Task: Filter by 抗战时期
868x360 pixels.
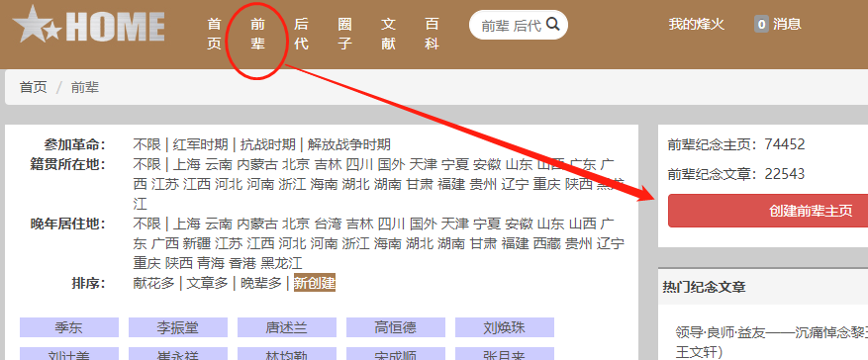Action: tap(267, 144)
